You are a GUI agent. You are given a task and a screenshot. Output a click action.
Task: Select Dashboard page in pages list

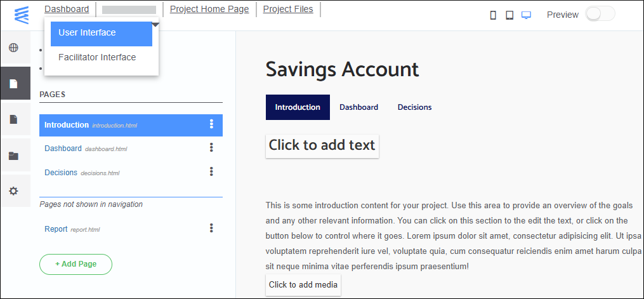coord(63,149)
